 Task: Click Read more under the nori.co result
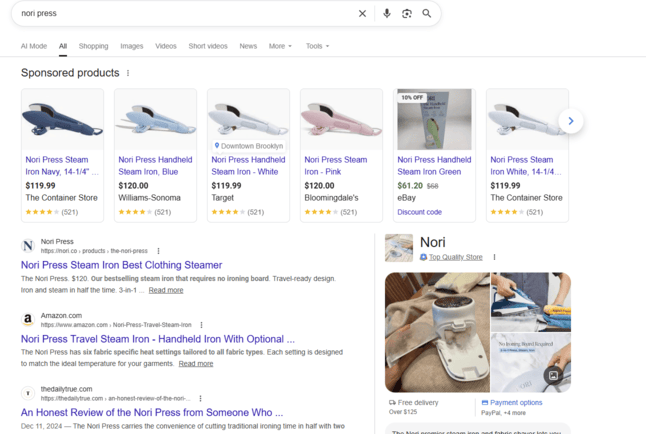coord(166,290)
